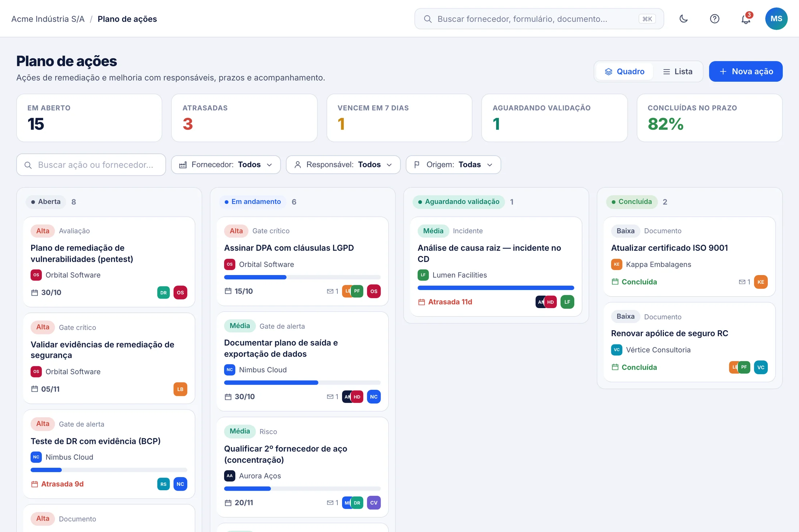Click the Aguardando validação column chip
The width and height of the screenshot is (799, 532).
coord(458,202)
